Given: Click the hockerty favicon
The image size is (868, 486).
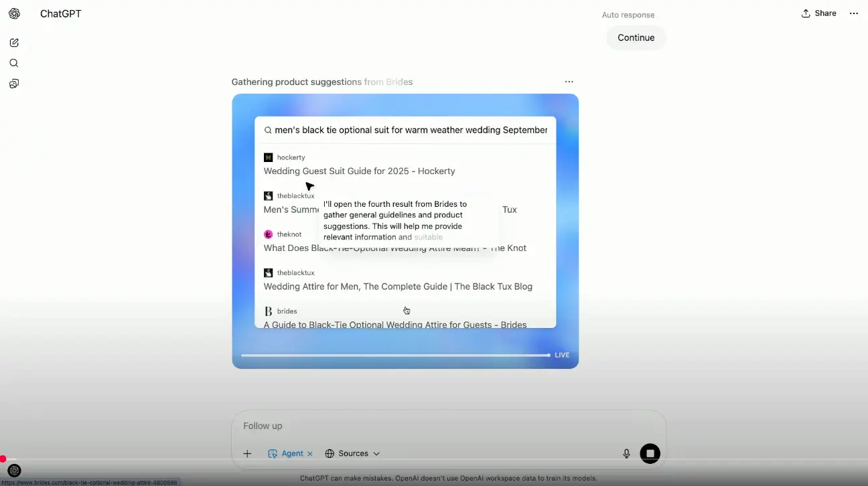Looking at the screenshot, I should (268, 157).
